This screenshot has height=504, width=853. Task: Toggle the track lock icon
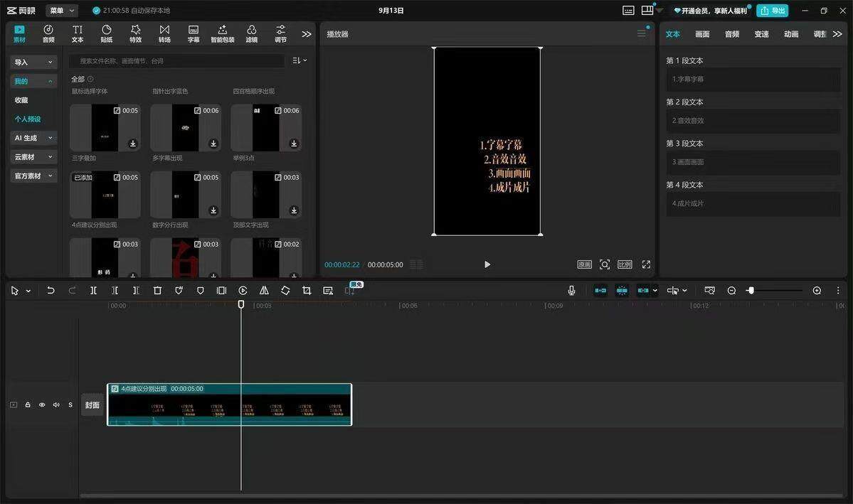tap(28, 405)
